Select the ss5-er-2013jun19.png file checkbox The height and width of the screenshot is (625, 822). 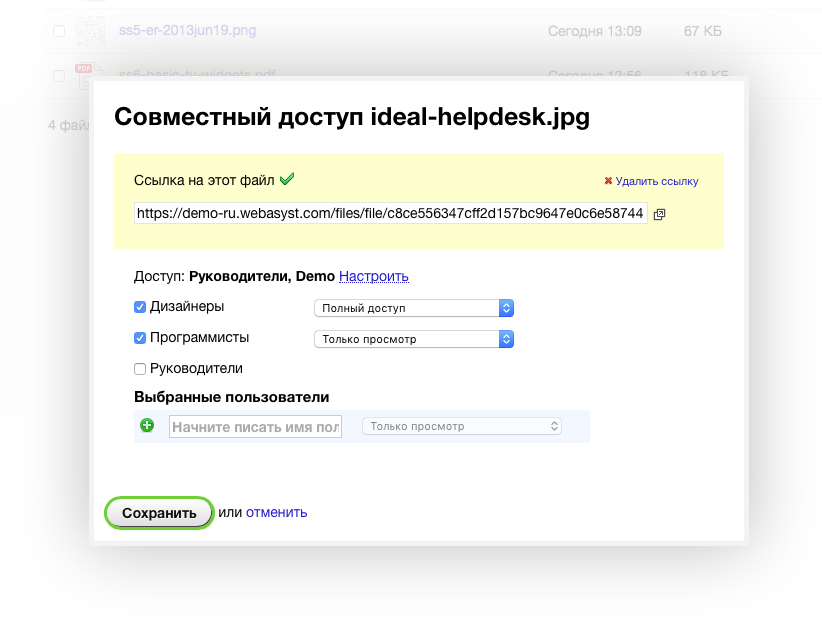pyautogui.click(x=59, y=32)
